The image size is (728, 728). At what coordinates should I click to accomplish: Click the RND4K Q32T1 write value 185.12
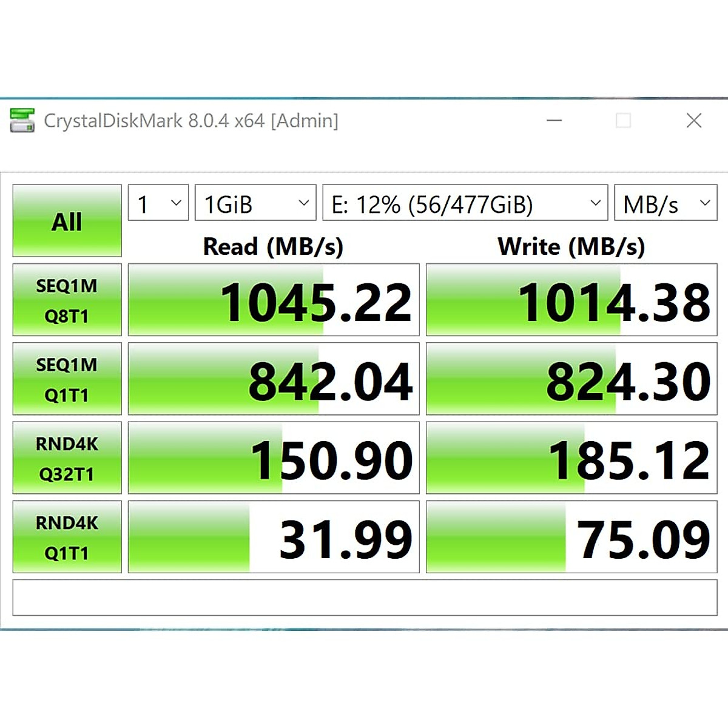click(x=571, y=458)
